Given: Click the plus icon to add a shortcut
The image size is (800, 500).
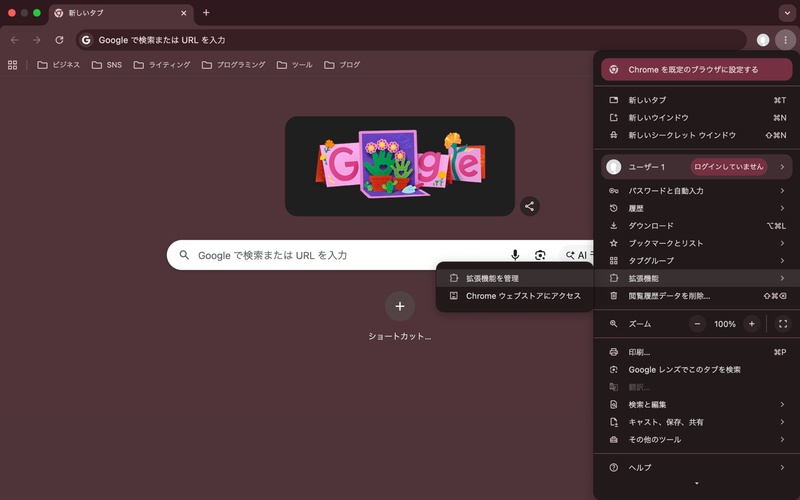Looking at the screenshot, I should (x=399, y=306).
